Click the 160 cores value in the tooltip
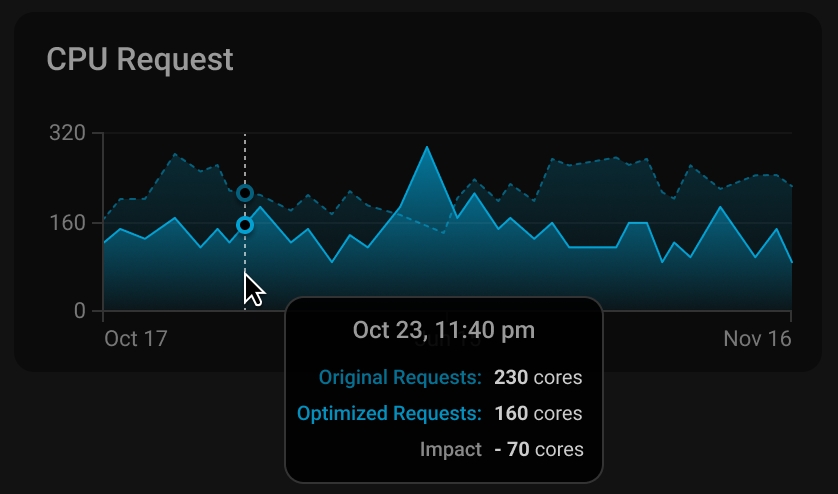838x494 pixels. [538, 413]
